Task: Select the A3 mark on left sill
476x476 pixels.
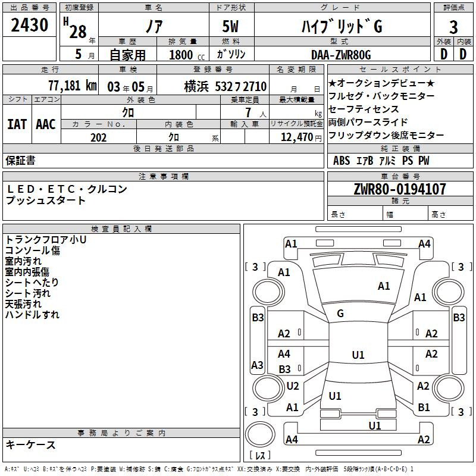Action: tap(257, 365)
